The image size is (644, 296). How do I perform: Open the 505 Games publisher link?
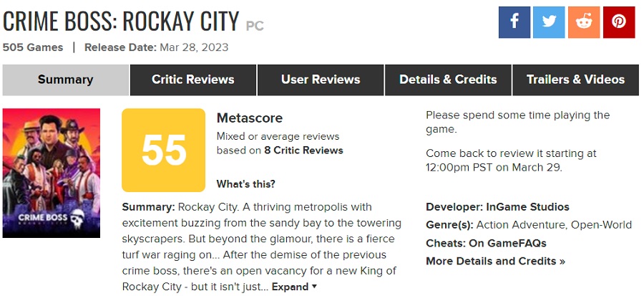[31, 47]
